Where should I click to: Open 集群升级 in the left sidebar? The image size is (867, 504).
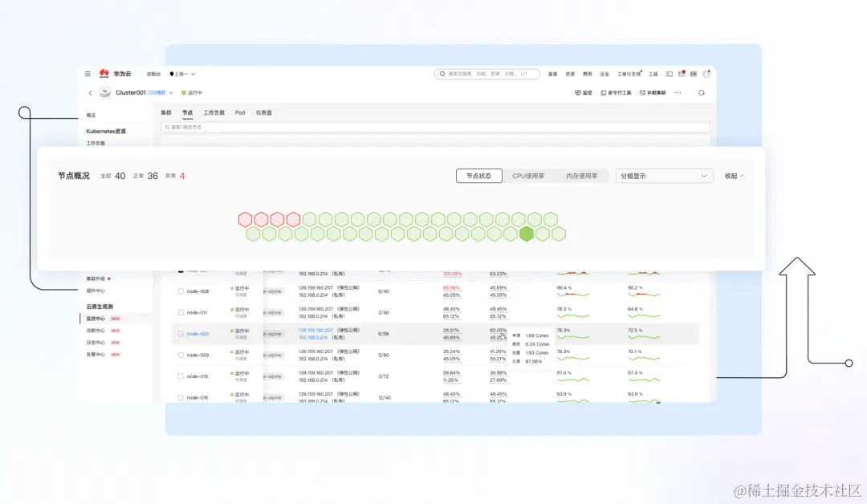pyautogui.click(x=96, y=278)
